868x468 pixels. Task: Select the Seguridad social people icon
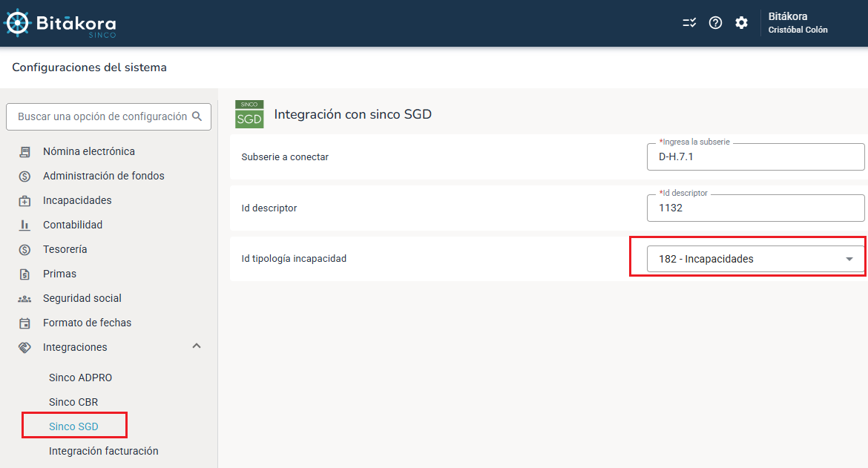tap(24, 298)
